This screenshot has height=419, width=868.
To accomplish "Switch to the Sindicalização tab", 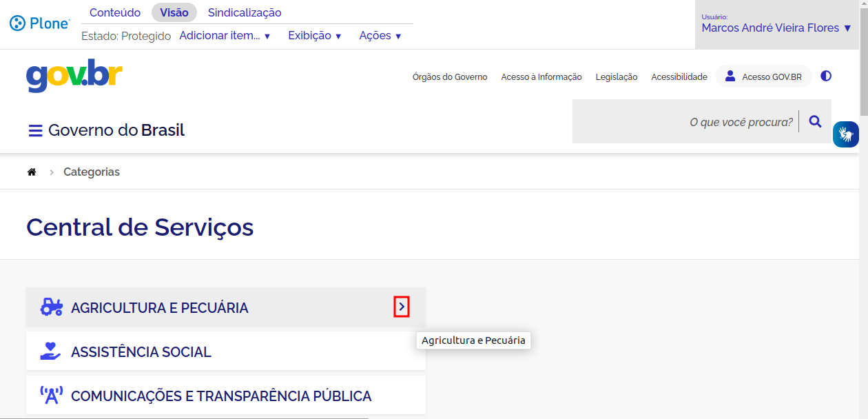I will coord(245,12).
